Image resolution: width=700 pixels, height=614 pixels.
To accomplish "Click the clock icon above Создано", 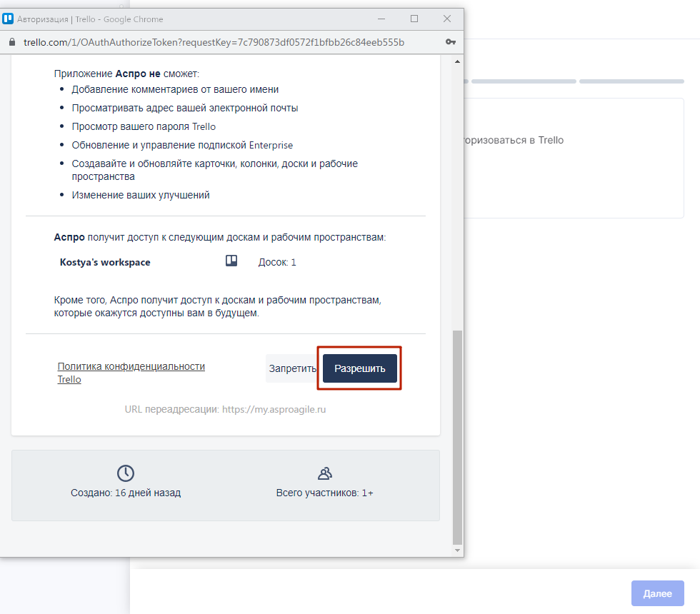I will [x=126, y=473].
